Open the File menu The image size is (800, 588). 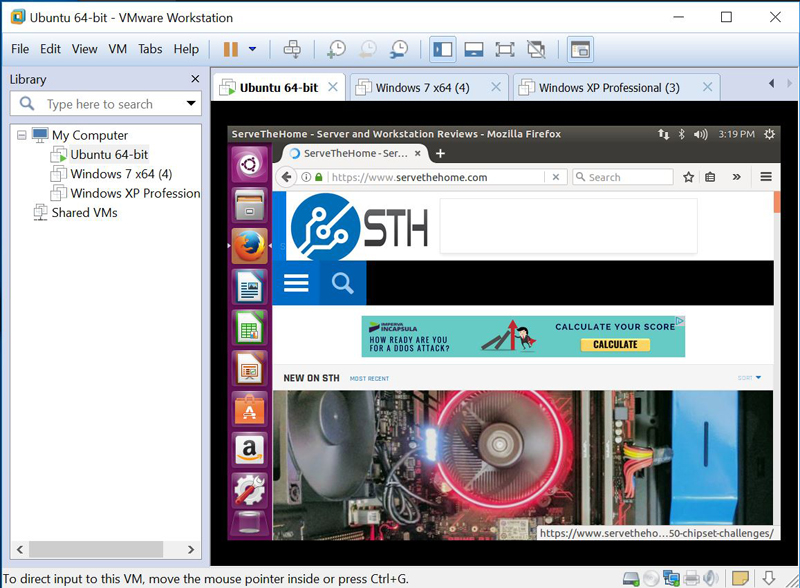pyautogui.click(x=20, y=49)
